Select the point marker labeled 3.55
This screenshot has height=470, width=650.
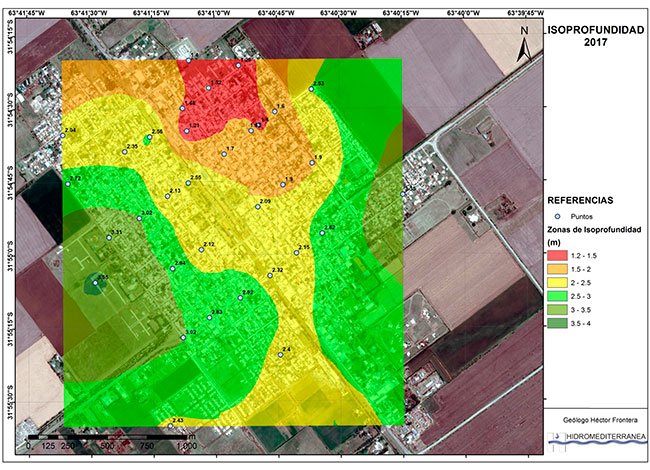[95, 283]
